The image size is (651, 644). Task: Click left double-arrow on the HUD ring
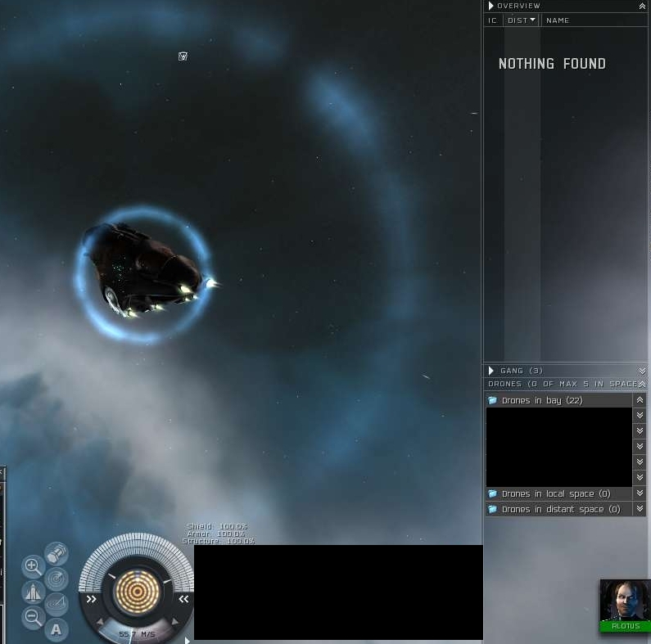[92, 599]
